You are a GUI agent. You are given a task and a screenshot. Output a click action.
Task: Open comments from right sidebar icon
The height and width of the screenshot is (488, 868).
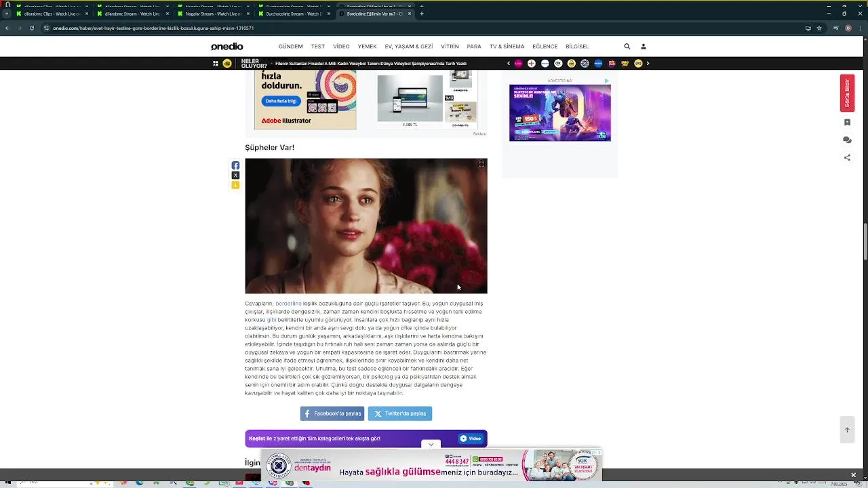coord(847,140)
